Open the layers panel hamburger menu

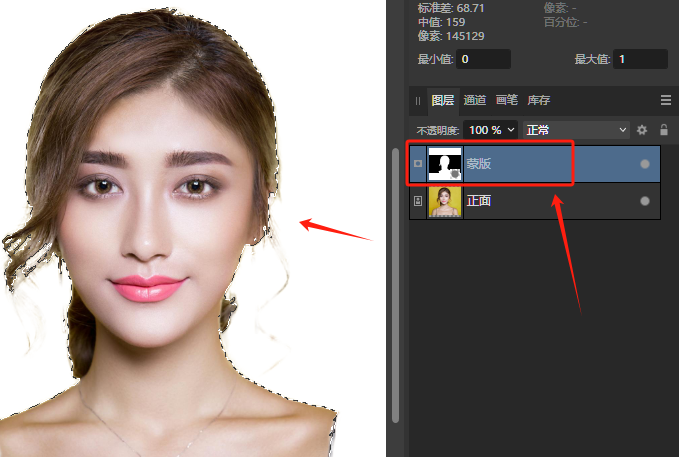click(x=666, y=100)
